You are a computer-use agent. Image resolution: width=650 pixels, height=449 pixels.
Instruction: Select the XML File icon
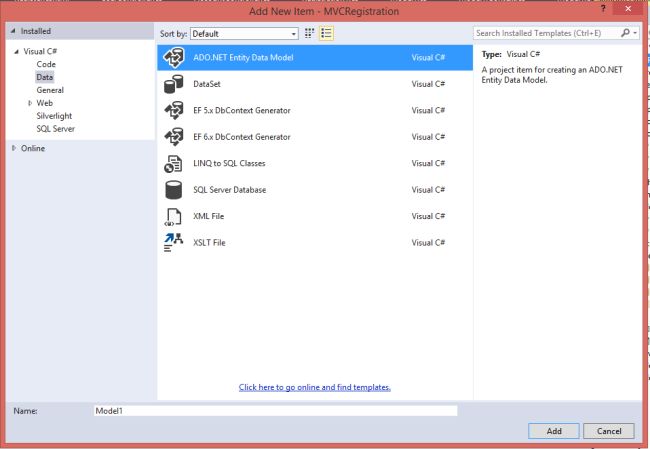click(x=173, y=216)
